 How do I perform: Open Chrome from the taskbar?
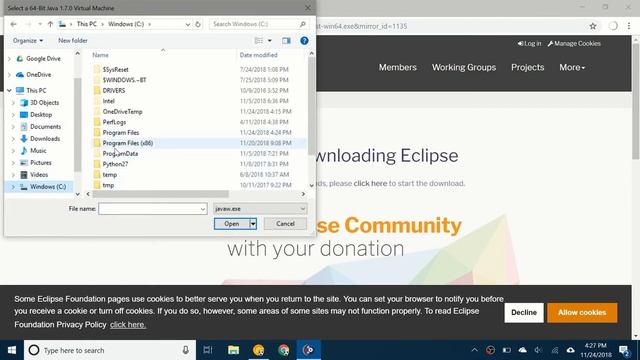tap(283, 350)
